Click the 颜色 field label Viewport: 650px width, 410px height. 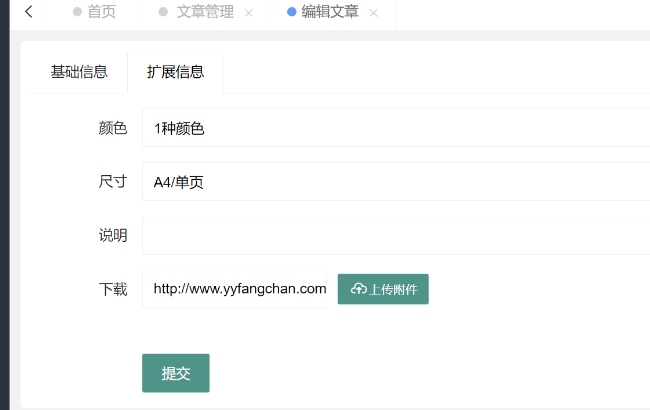coord(113,128)
